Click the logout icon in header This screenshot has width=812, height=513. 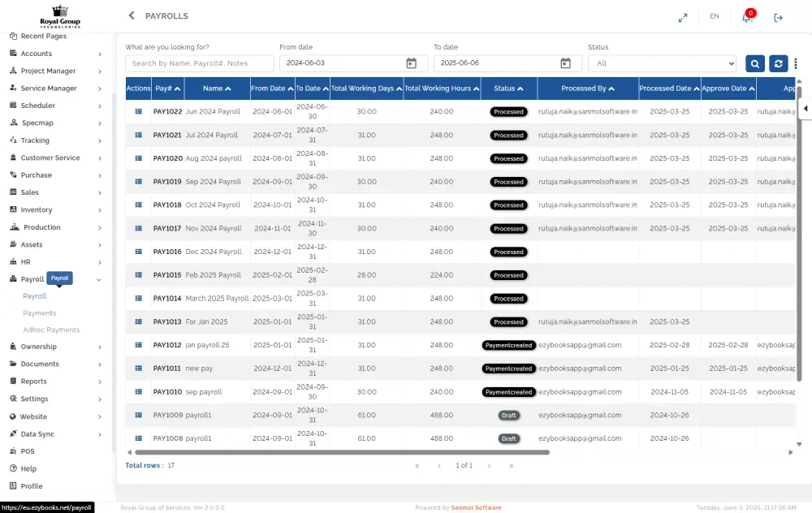[778, 17]
